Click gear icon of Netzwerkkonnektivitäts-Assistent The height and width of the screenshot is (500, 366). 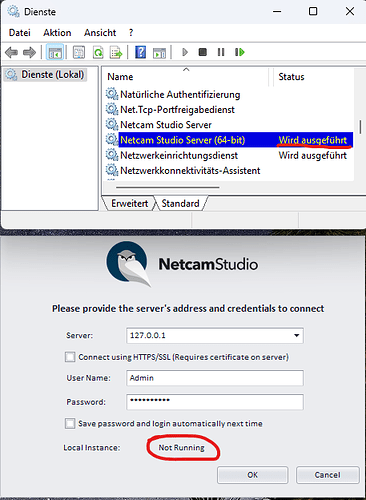112,170
